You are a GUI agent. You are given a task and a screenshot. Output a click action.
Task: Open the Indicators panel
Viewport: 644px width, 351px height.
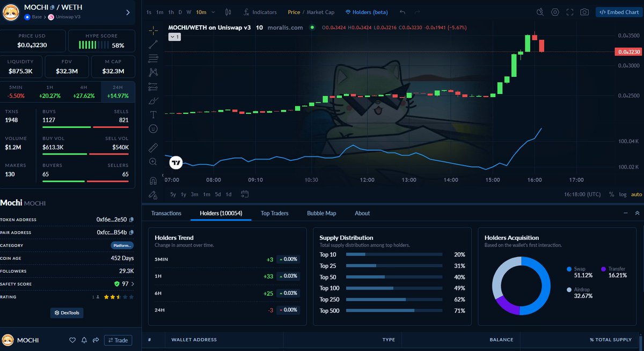click(260, 12)
